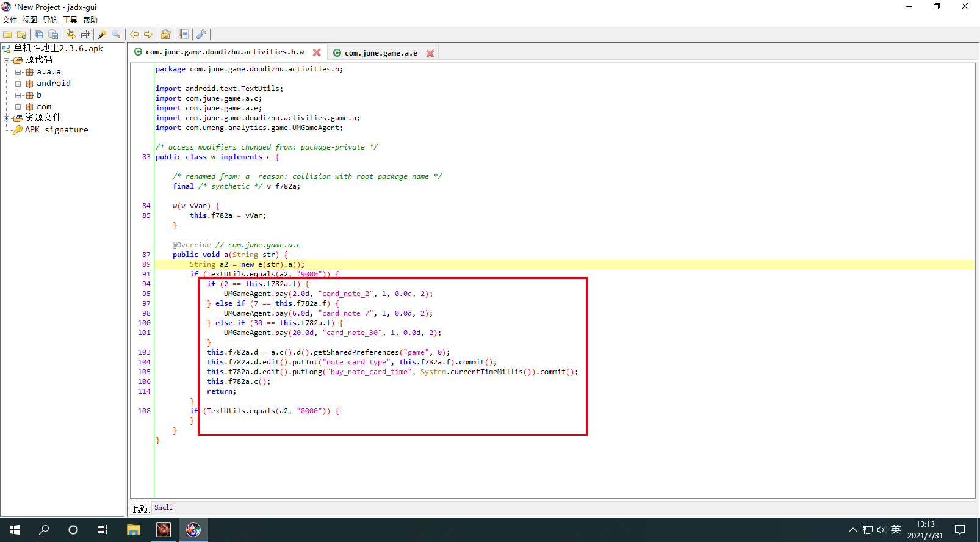Select the 源代码 folder in tree
Image resolution: width=980 pixels, height=542 pixels.
tap(38, 60)
